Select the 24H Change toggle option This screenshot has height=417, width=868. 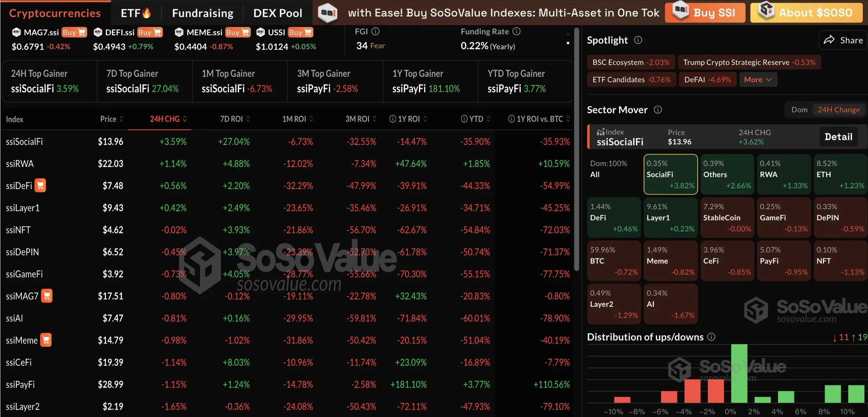click(x=839, y=110)
